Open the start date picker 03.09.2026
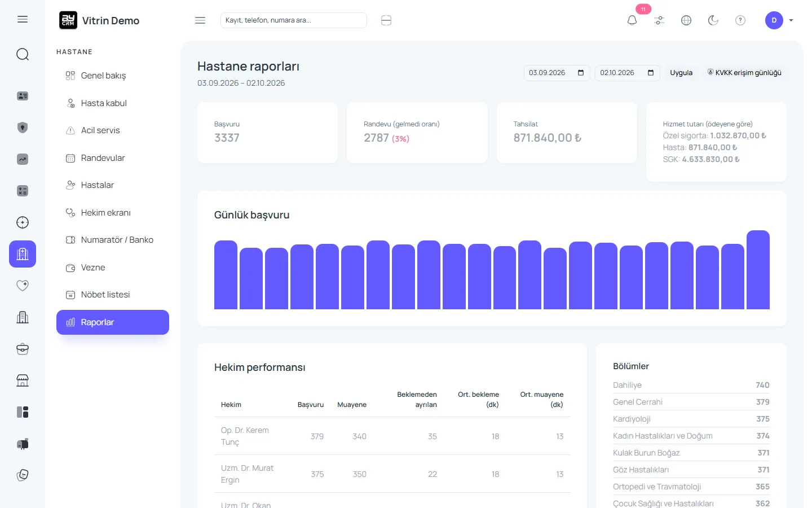The width and height of the screenshot is (812, 508). tap(557, 73)
